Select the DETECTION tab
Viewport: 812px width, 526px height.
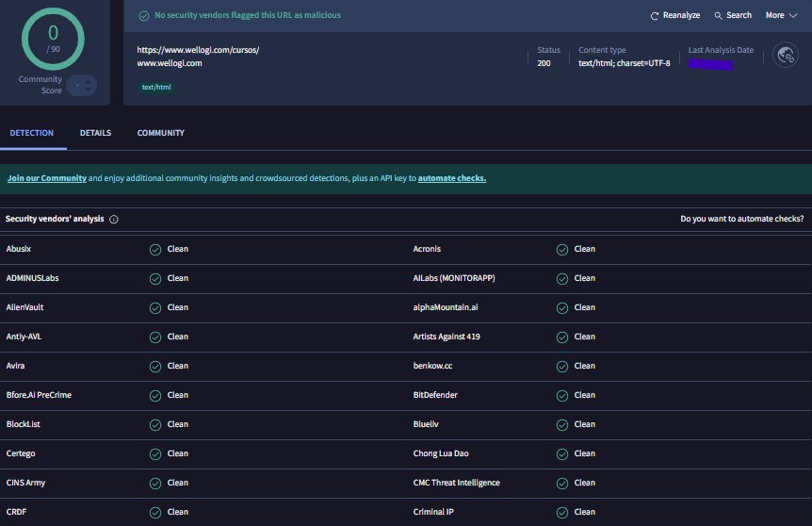pos(32,133)
